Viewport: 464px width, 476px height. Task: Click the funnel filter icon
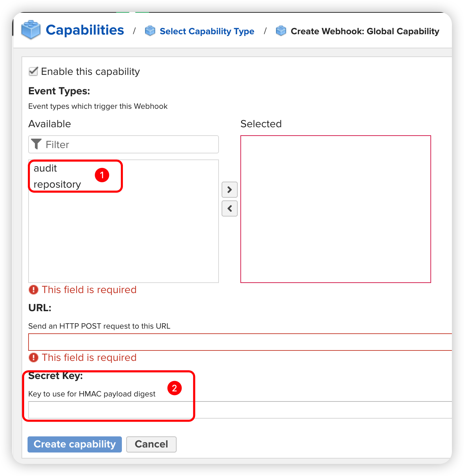(36, 144)
